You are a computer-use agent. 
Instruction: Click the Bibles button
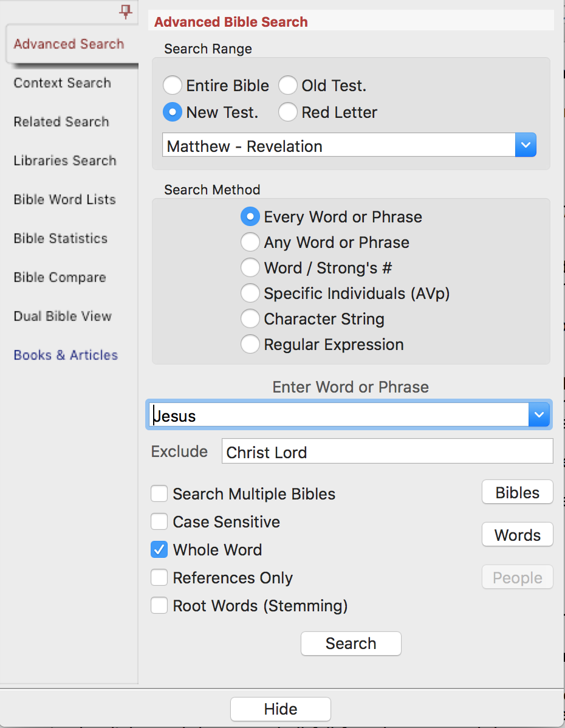click(517, 492)
